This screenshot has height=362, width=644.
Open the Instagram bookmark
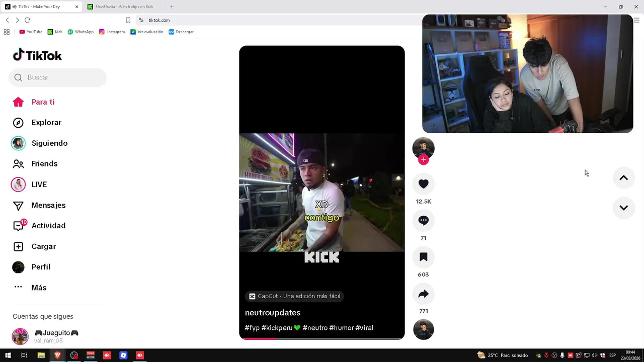click(x=112, y=32)
